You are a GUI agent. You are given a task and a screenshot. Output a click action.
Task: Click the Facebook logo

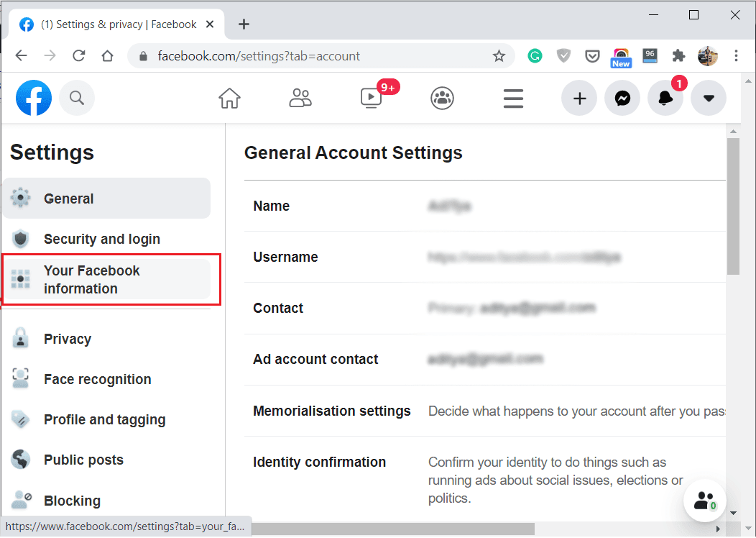[x=33, y=98]
